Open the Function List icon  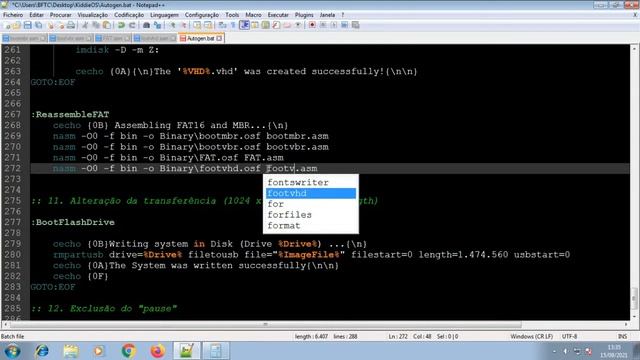(276, 25)
